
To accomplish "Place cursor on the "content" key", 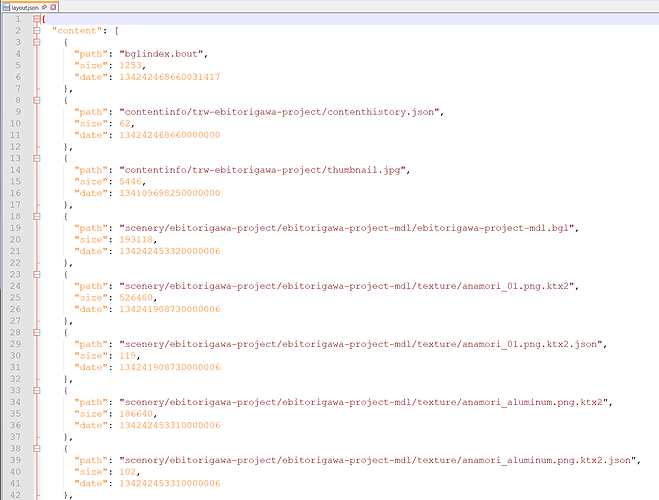I will 77,31.
